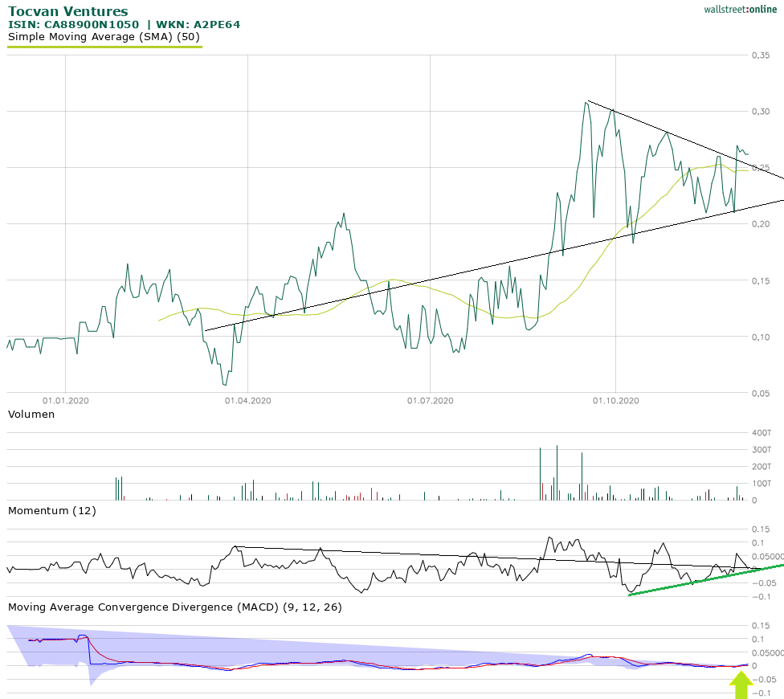Click the 300T volume axis label
Screen dimensions: 784x699
762,450
